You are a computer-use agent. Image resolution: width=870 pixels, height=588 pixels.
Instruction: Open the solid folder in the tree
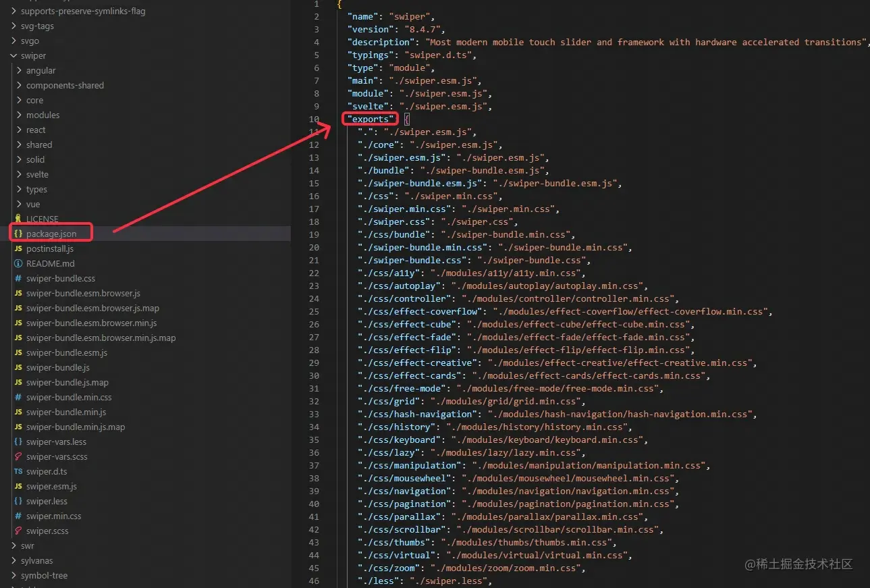[x=35, y=159]
